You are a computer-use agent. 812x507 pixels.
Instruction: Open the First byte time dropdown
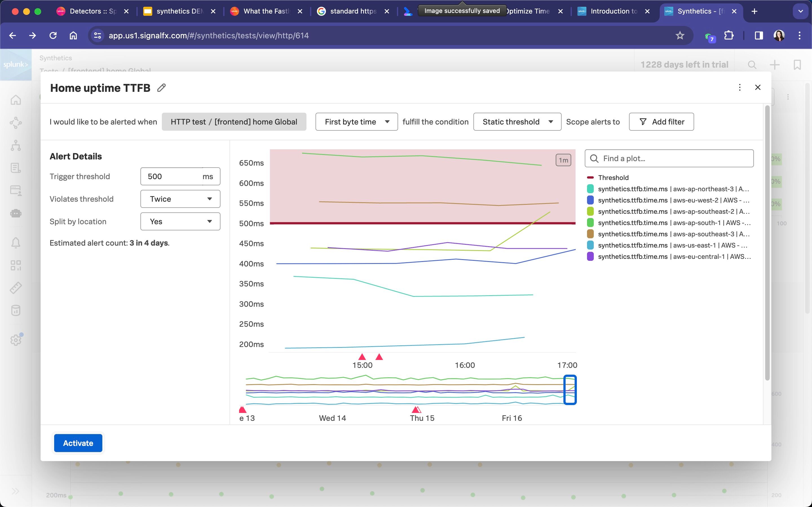tap(356, 122)
